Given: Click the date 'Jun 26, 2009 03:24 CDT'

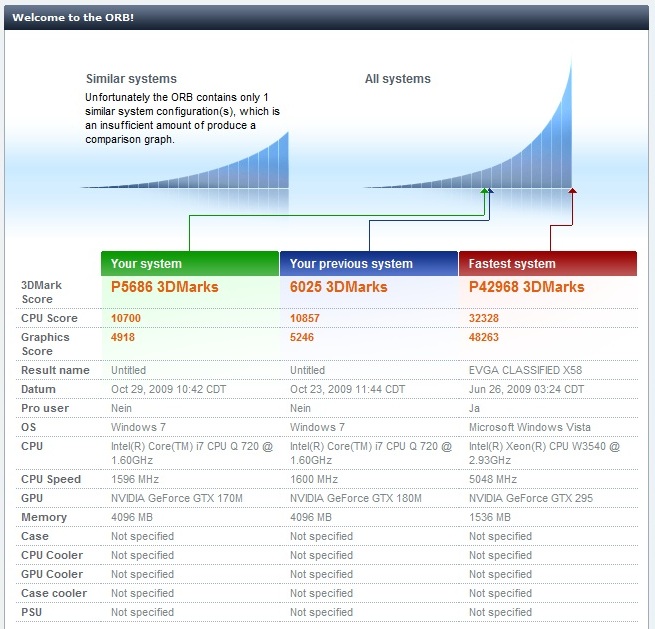Looking at the screenshot, I should (526, 389).
